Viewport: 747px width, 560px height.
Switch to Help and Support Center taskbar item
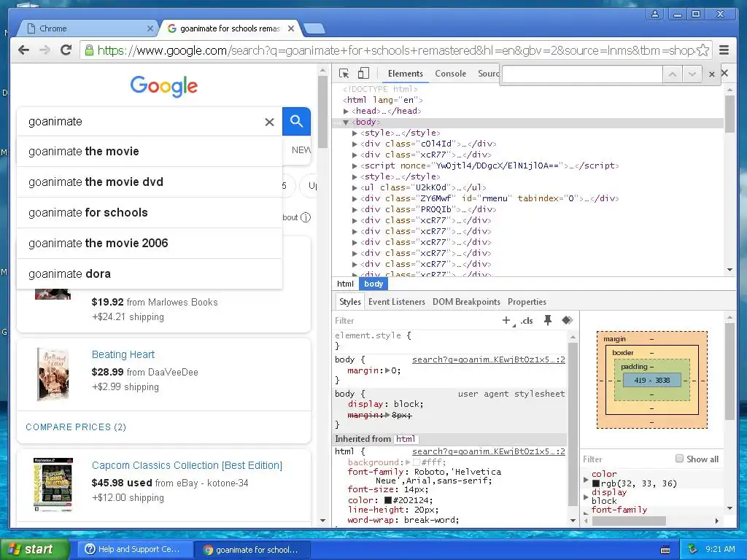point(136,549)
